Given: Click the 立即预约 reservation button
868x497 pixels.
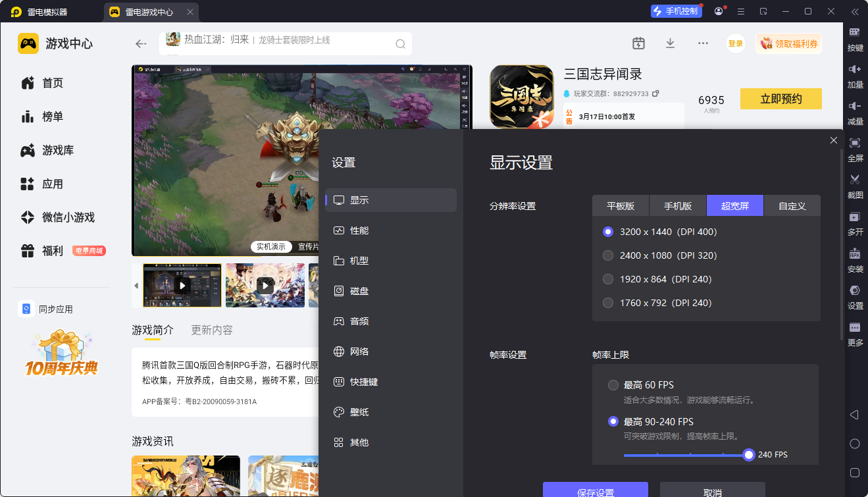Looking at the screenshot, I should tap(781, 99).
